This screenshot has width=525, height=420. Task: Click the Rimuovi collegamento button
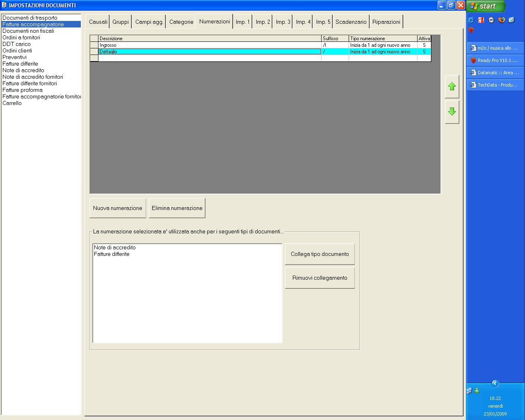click(320, 278)
